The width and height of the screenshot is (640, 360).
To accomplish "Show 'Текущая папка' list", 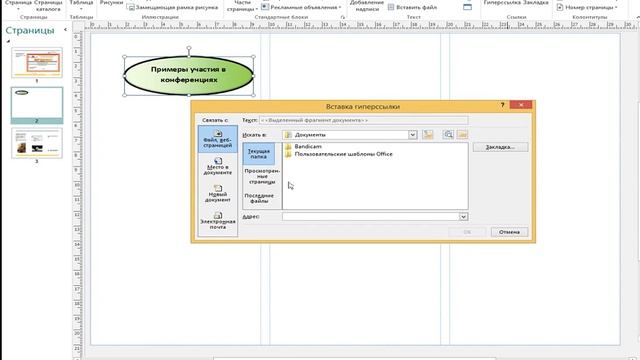I will click(x=259, y=154).
